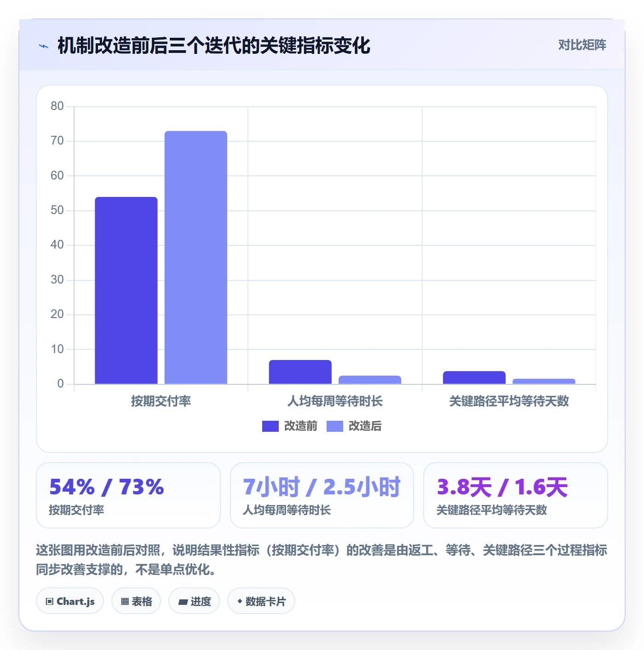Image resolution: width=644 pixels, height=650 pixels.
Task: Click the 50 y-axis tick label
Action: pyautogui.click(x=57, y=210)
